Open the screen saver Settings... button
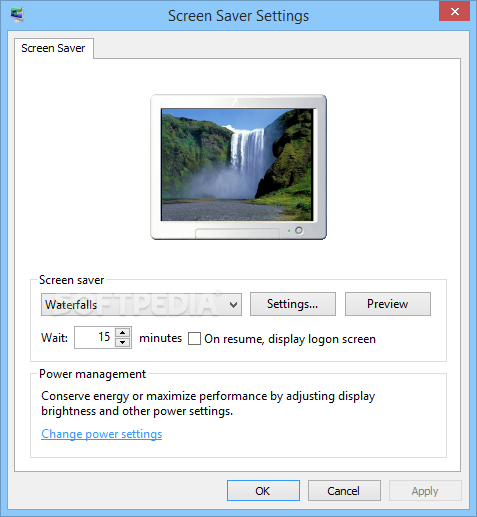 tap(293, 304)
